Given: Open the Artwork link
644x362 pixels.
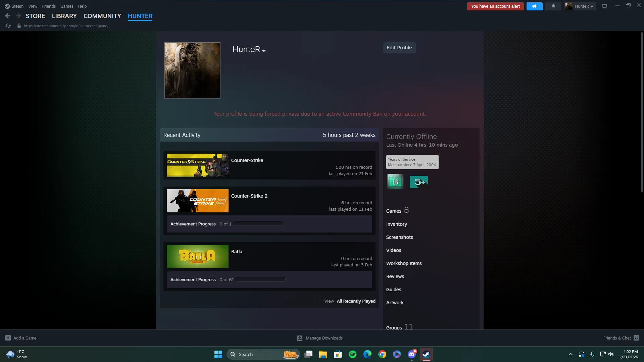Looking at the screenshot, I should click(x=395, y=303).
